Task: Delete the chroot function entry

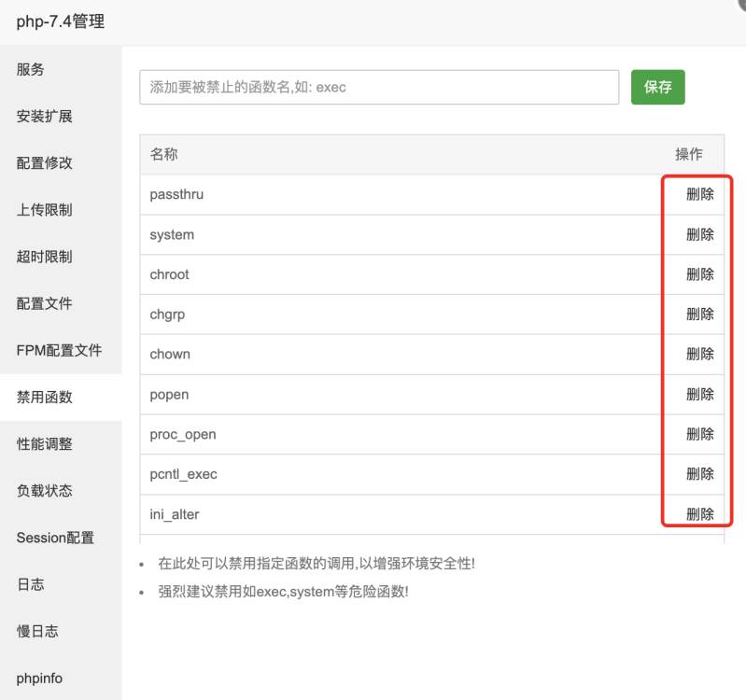Action: [x=699, y=274]
